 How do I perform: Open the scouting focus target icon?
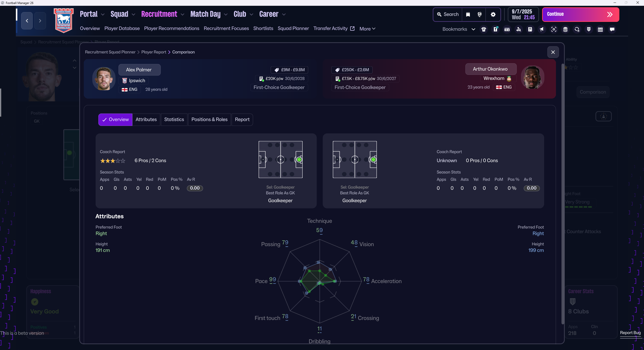(x=553, y=29)
